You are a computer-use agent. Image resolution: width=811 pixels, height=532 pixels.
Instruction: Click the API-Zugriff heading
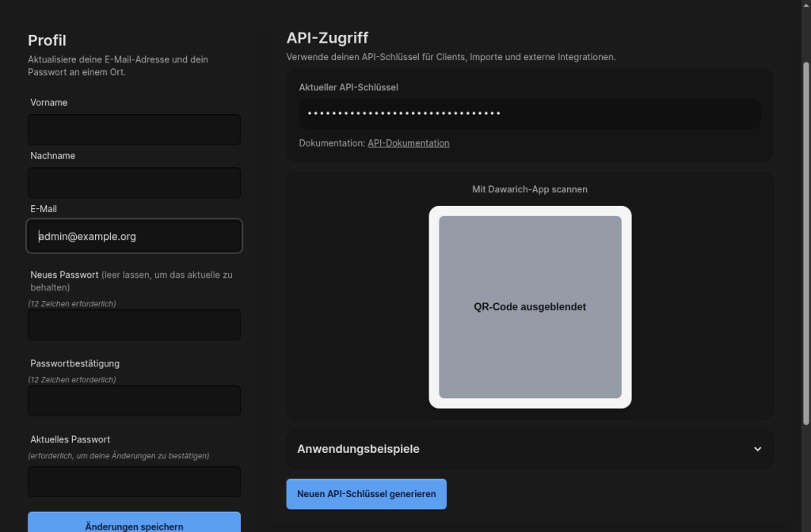point(327,38)
